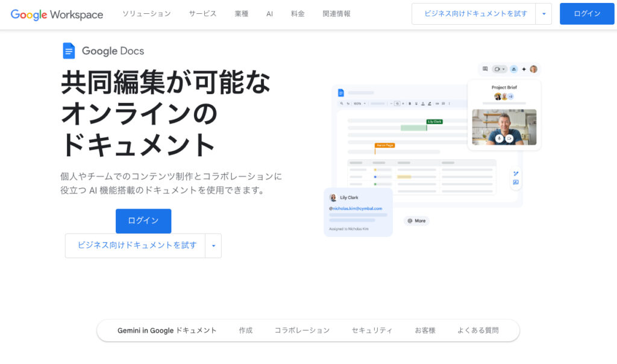The image size is (617, 364).
Task: Expand hero dropdown arrow beside ビジネス向けドキュメントを試す
Action: tap(213, 245)
